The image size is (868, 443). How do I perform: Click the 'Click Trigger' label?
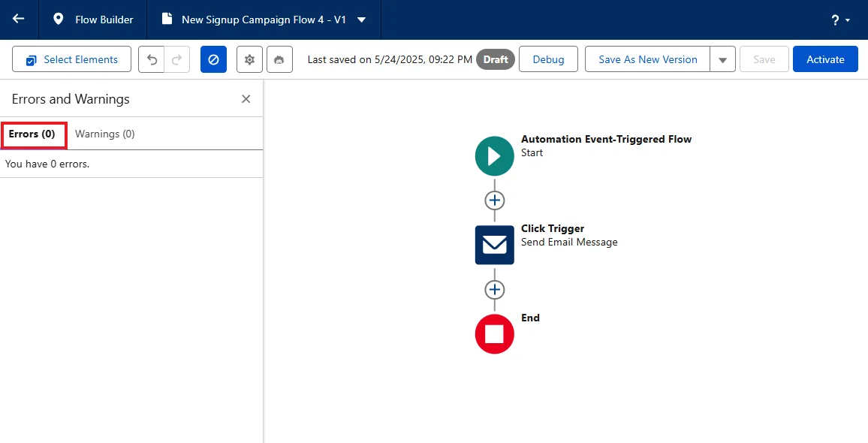tap(553, 228)
